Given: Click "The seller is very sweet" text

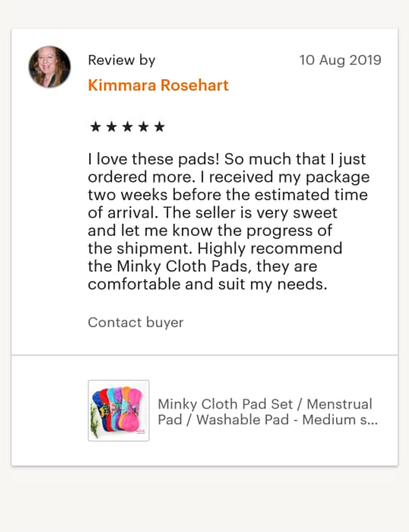Looking at the screenshot, I should (250, 213).
